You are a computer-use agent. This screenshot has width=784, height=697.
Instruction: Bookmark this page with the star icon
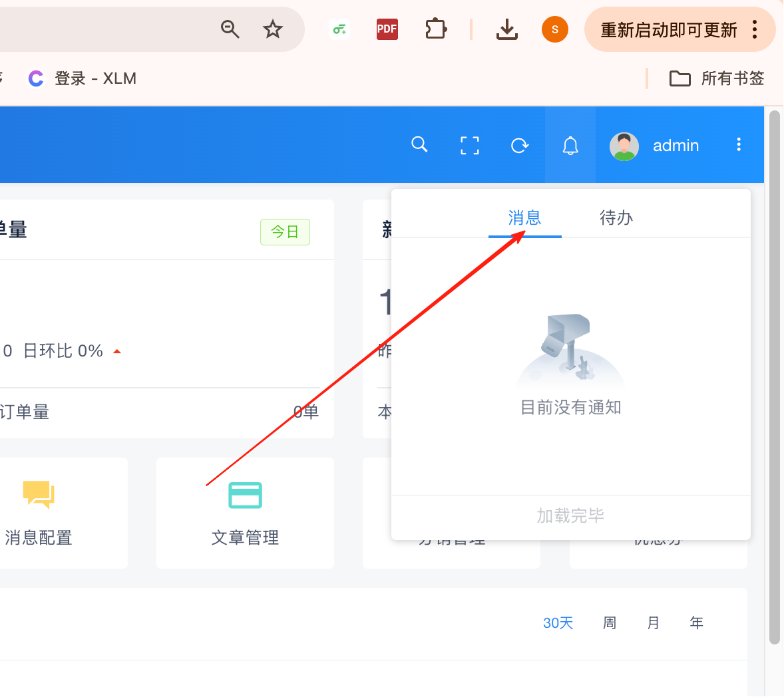click(x=272, y=29)
